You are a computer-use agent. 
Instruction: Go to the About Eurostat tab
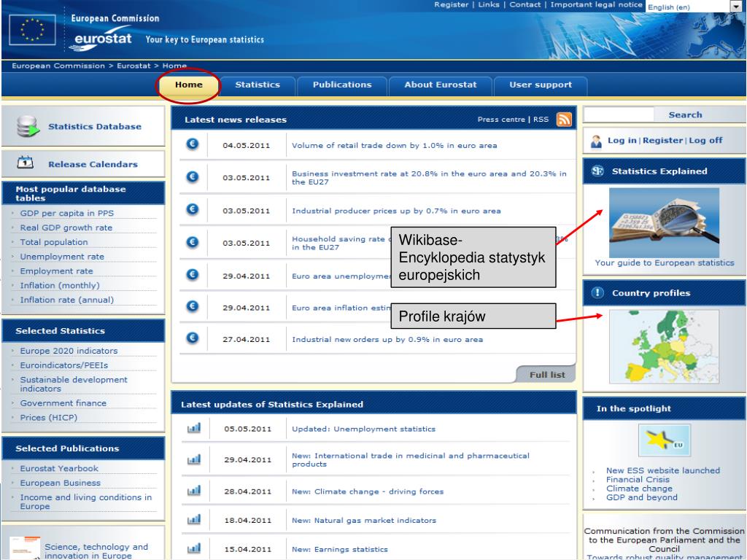coord(440,85)
